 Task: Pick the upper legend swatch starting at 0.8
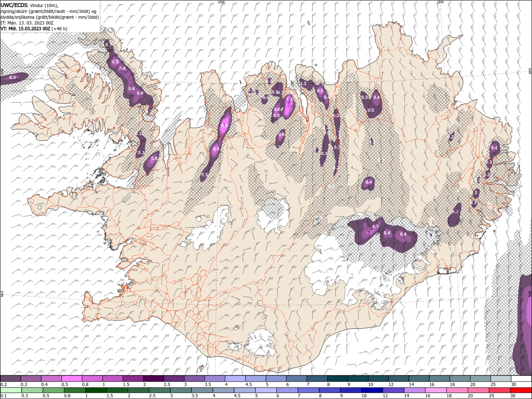[92, 379]
